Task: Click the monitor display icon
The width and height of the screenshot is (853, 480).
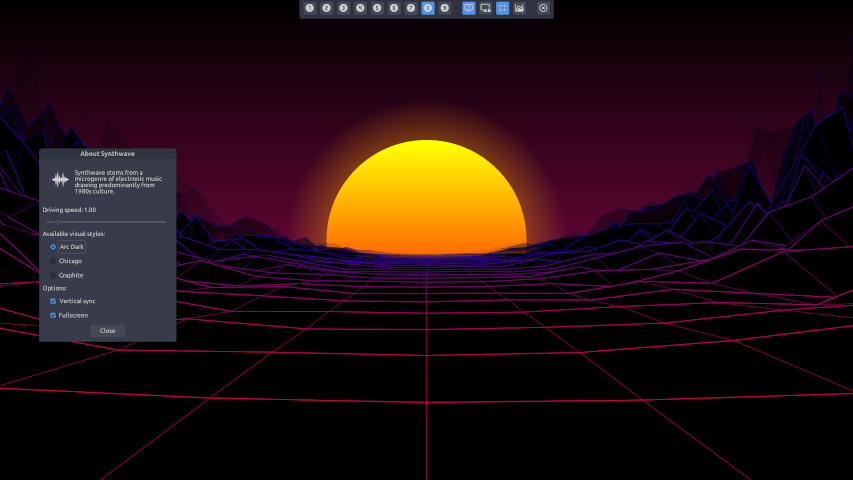Action: [486, 8]
